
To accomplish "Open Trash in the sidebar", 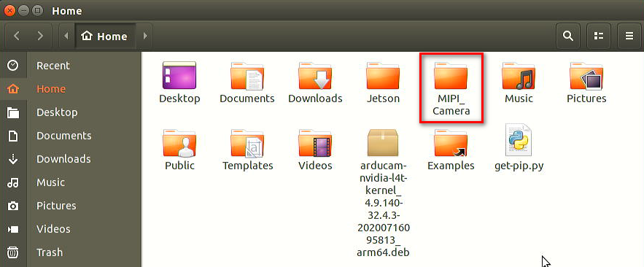I will (x=71, y=252).
